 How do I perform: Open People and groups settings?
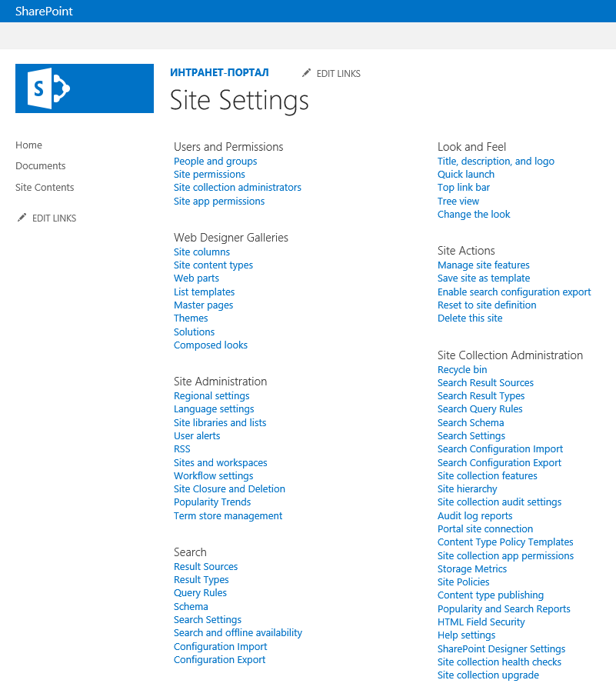coord(215,162)
